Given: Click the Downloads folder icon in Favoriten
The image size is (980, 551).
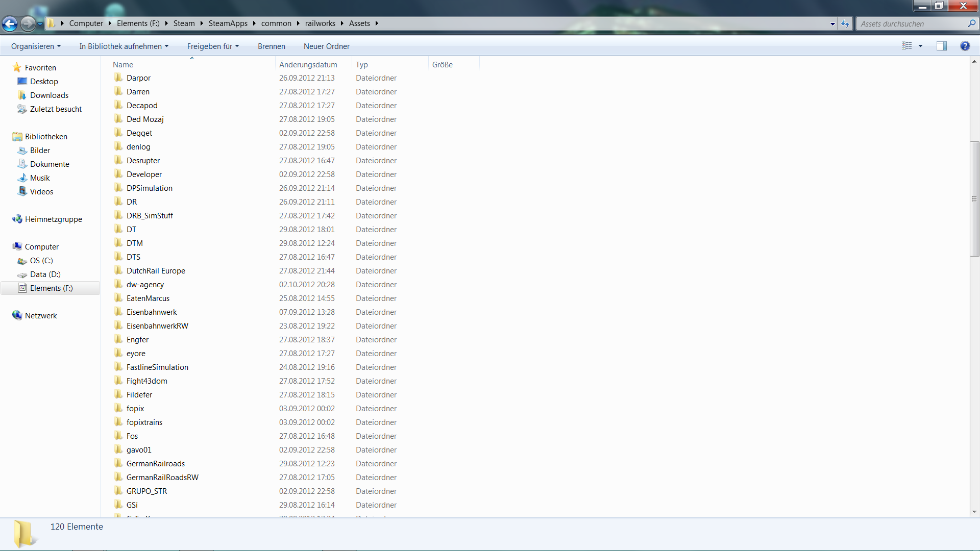Looking at the screenshot, I should click(22, 95).
